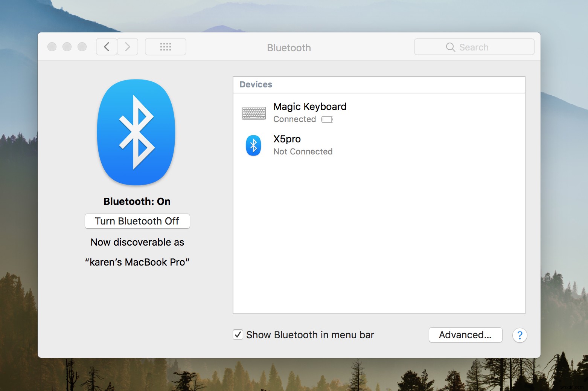The height and width of the screenshot is (391, 588).
Task: Click the Not Connected status text
Action: coord(303,151)
